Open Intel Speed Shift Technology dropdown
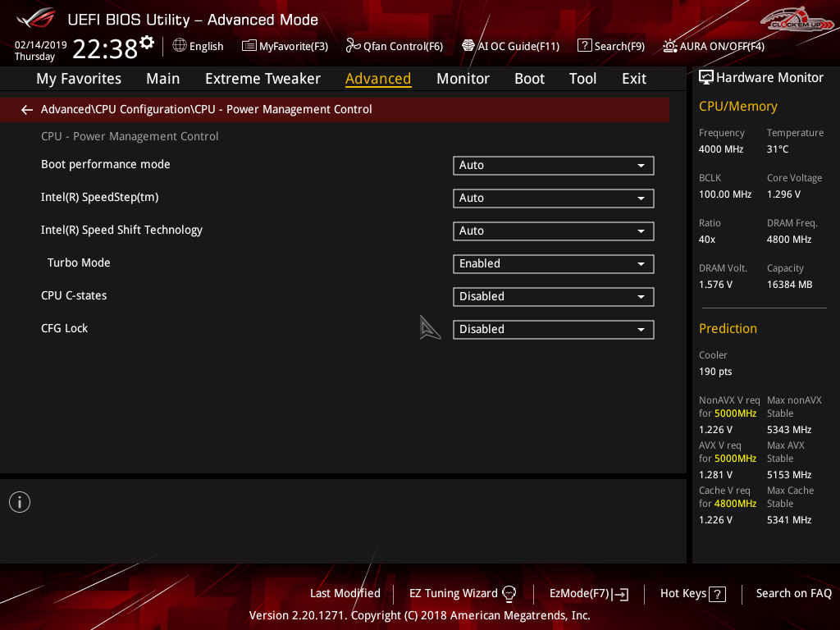The height and width of the screenshot is (630, 840). (x=553, y=231)
